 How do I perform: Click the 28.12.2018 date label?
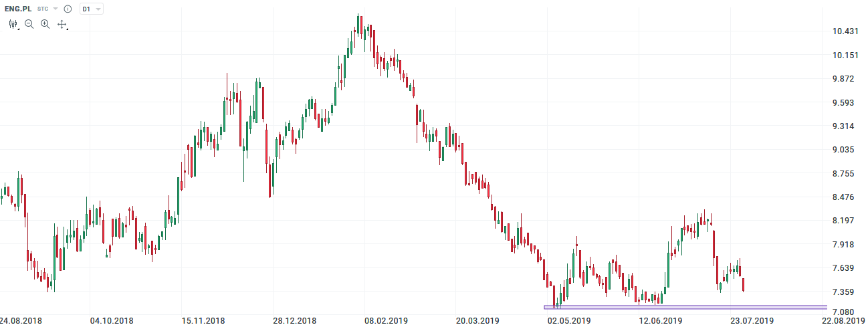pos(296,321)
